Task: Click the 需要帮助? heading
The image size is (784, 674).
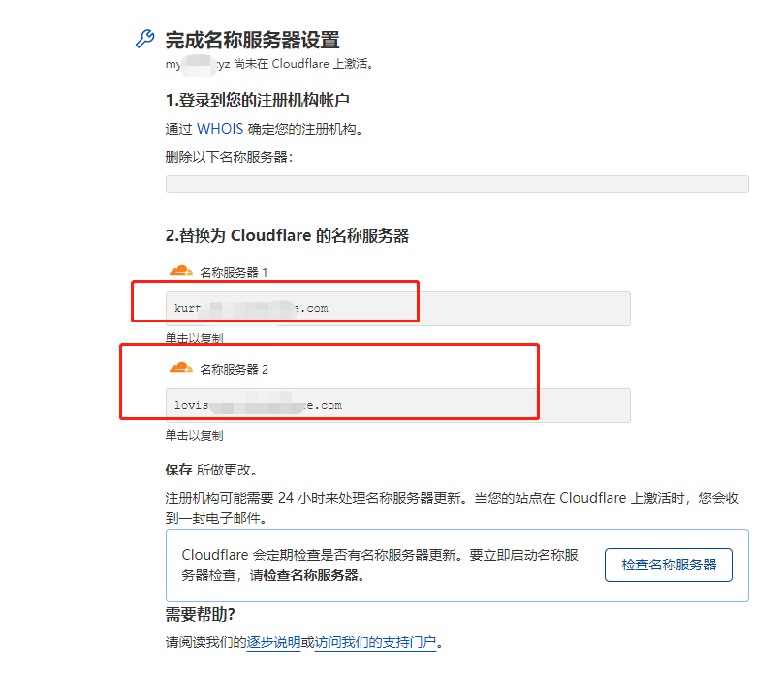Action: [201, 614]
